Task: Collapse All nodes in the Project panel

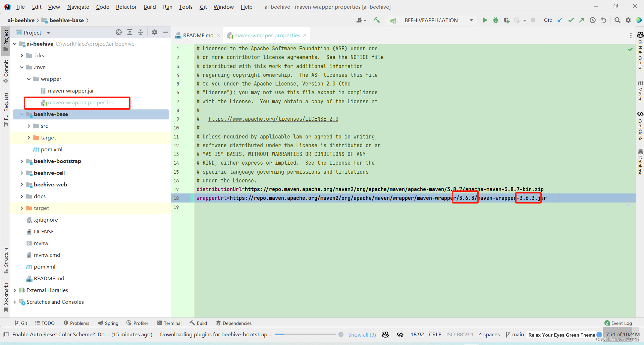Action: pos(141,32)
